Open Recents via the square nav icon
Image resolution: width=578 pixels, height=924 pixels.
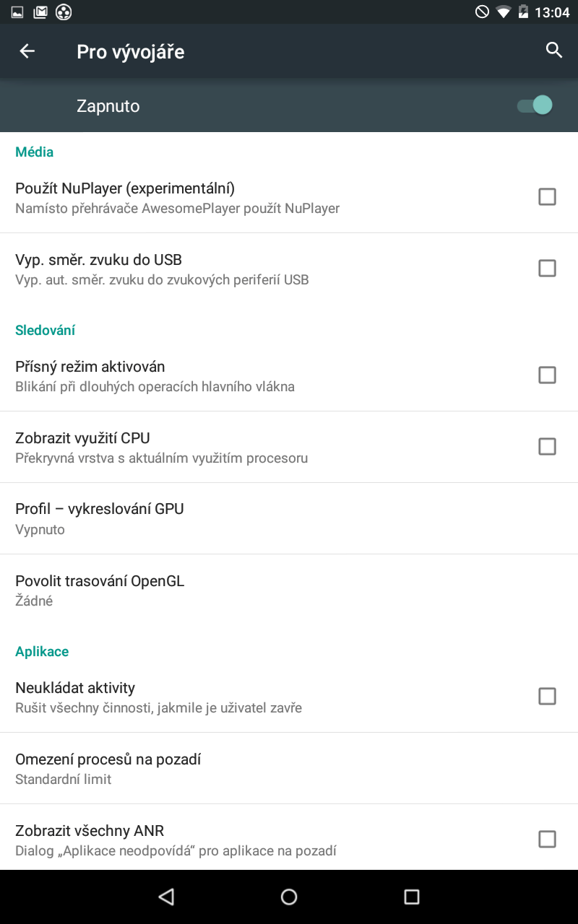click(412, 897)
